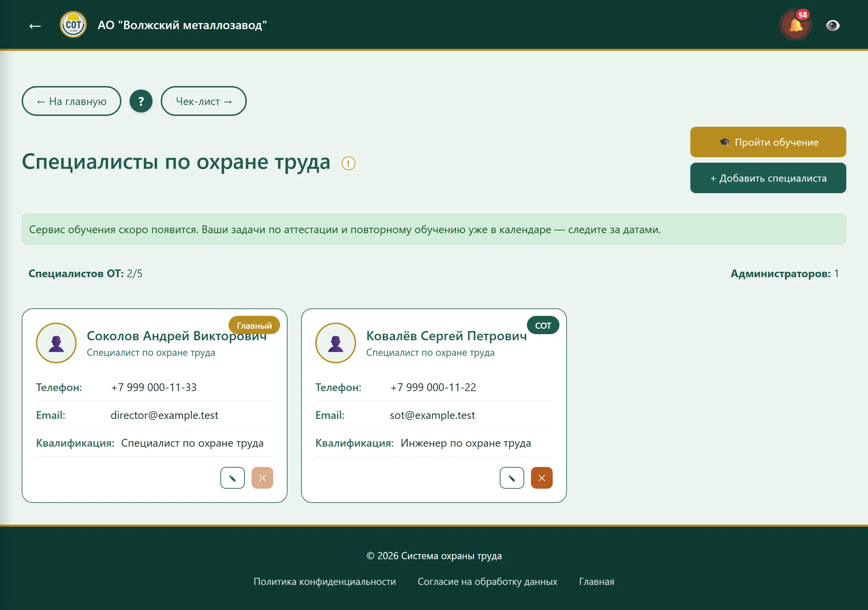The width and height of the screenshot is (868, 610).
Task: Delete Соколов Андрей Викторович with X button
Action: coord(262,478)
